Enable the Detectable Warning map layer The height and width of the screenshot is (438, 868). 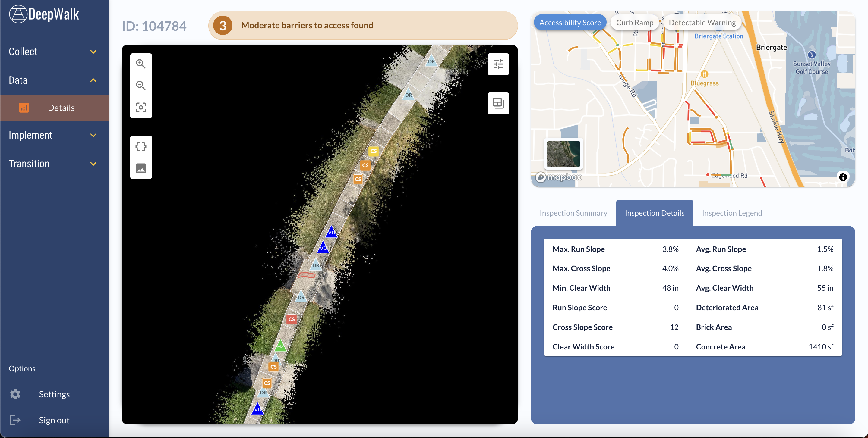click(702, 22)
